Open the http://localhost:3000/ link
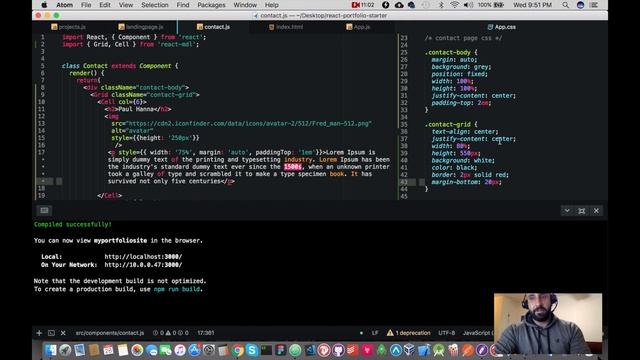Screen dimensions: 640x360 pos(143,257)
